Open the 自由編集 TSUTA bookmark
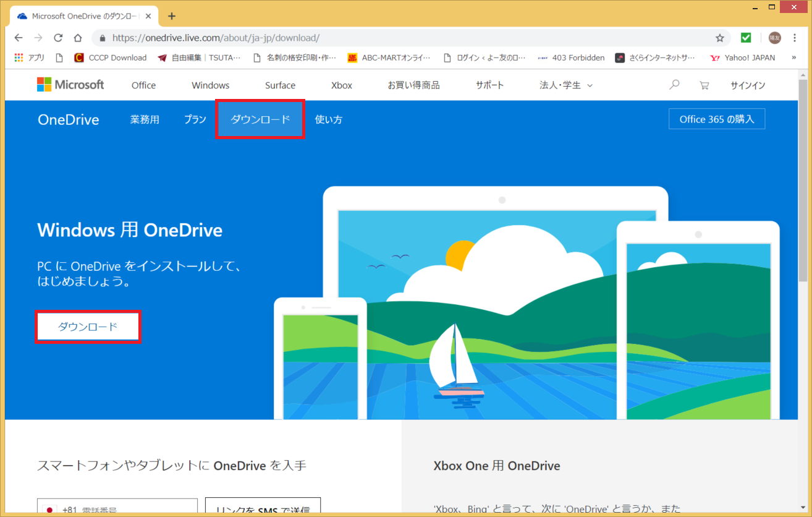812x517 pixels. pyautogui.click(x=199, y=58)
